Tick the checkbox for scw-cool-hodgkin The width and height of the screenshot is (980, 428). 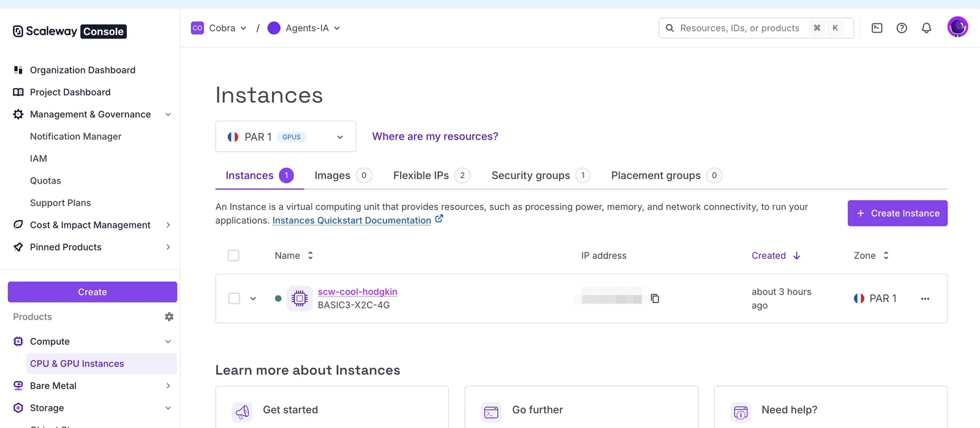click(234, 298)
